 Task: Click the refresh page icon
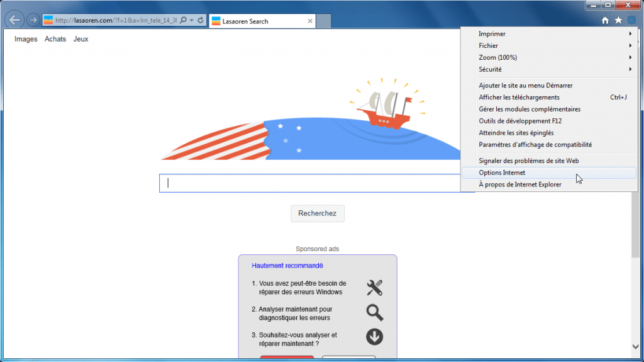(x=201, y=20)
